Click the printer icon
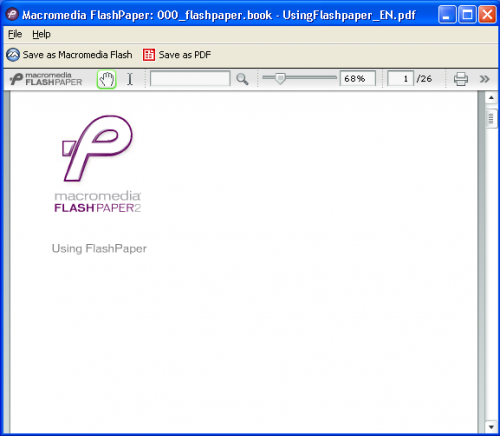This screenshot has width=500, height=436. point(461,79)
